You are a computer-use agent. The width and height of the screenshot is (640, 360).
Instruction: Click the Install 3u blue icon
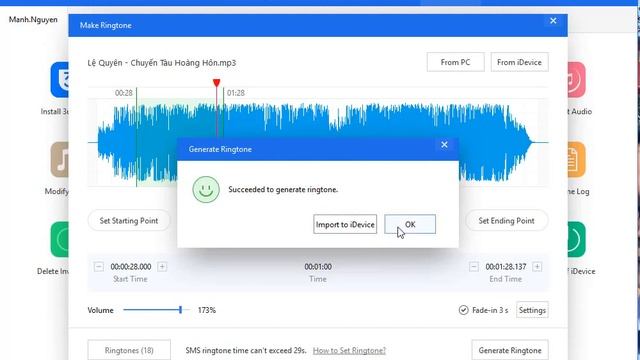60,80
